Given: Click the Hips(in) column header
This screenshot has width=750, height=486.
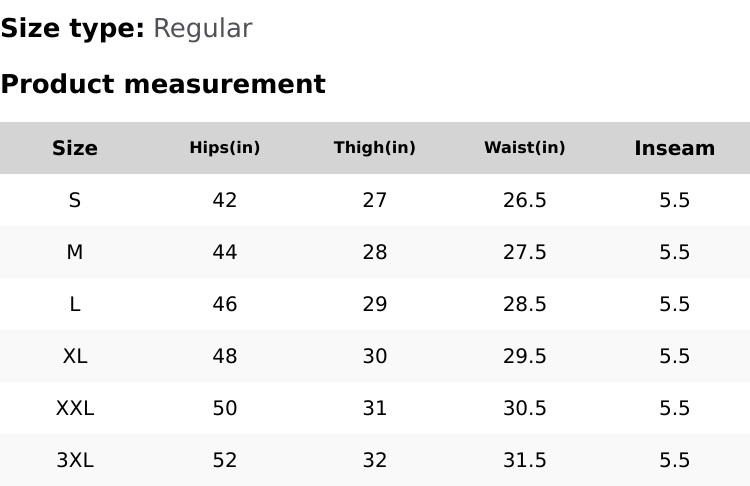Looking at the screenshot, I should coord(225,148).
